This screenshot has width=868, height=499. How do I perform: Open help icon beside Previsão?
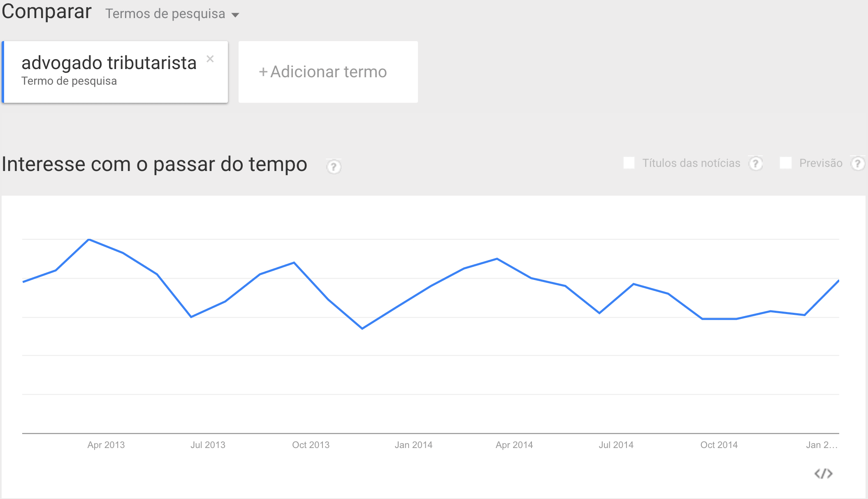[857, 164]
